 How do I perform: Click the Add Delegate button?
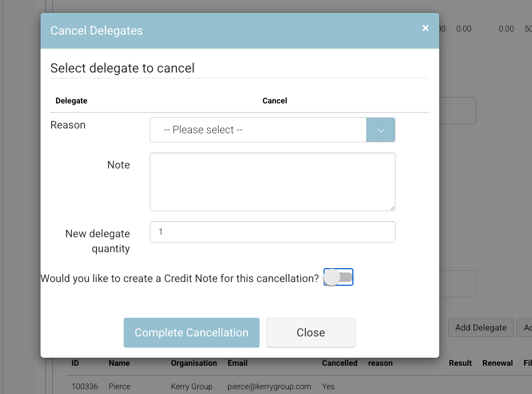(x=480, y=328)
